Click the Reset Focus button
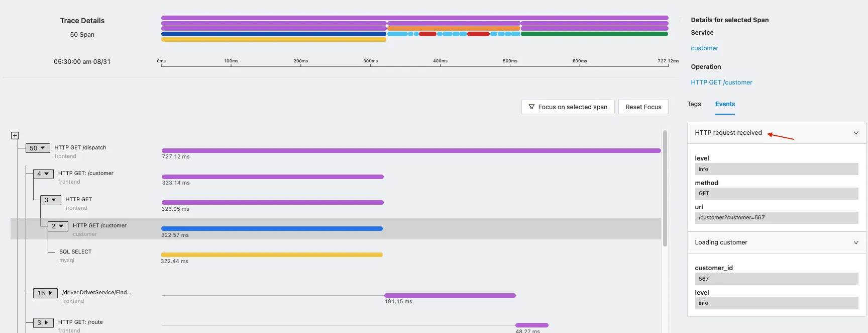 tap(643, 107)
